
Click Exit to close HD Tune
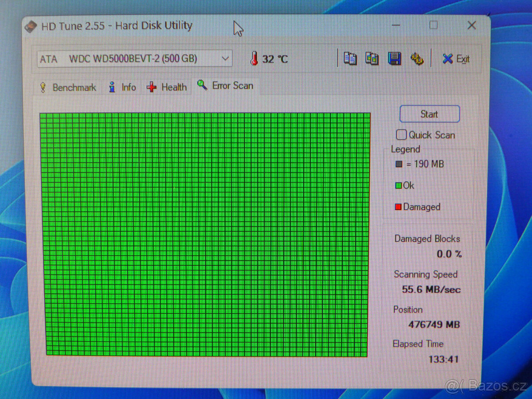coord(457,59)
